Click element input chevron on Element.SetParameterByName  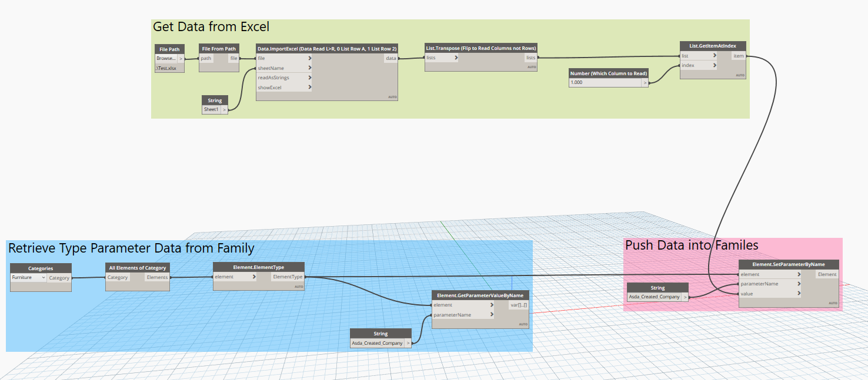[798, 274]
